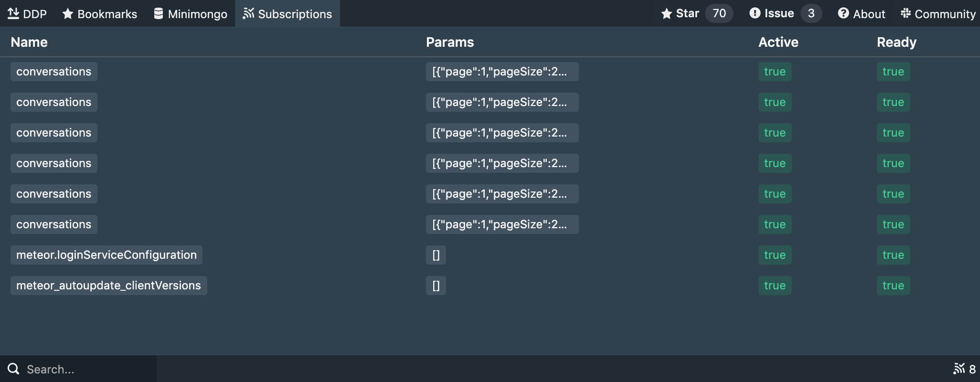Click the subscription count 8 in status bar
This screenshot has height=382, width=980.
(972, 369)
